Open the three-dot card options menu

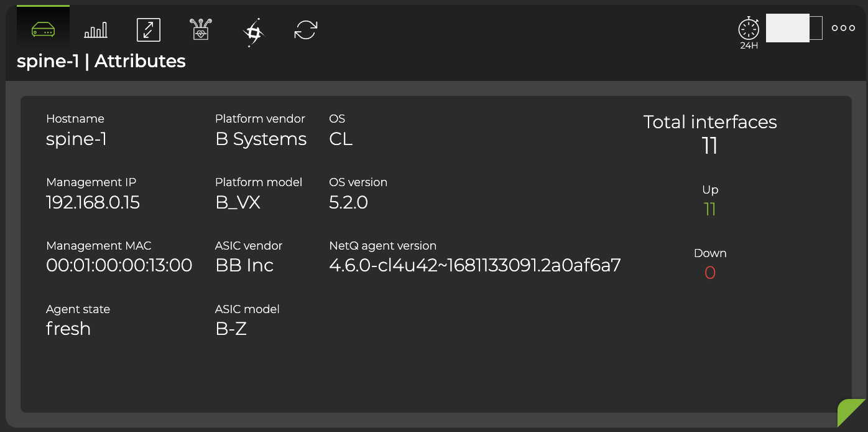pos(843,28)
